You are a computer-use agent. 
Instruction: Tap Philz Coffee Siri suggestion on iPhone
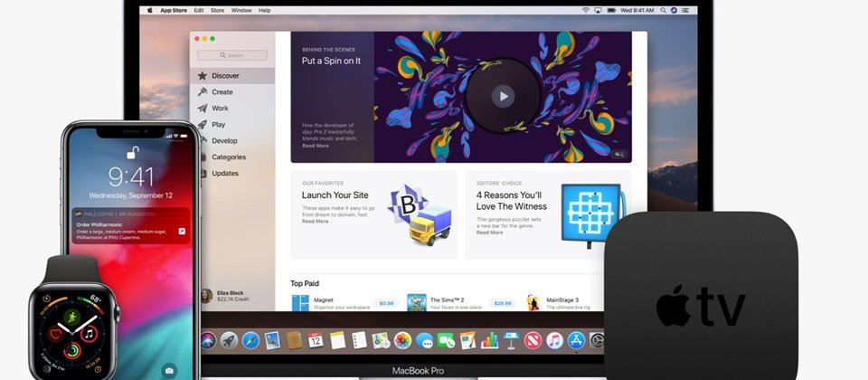pyautogui.click(x=130, y=226)
